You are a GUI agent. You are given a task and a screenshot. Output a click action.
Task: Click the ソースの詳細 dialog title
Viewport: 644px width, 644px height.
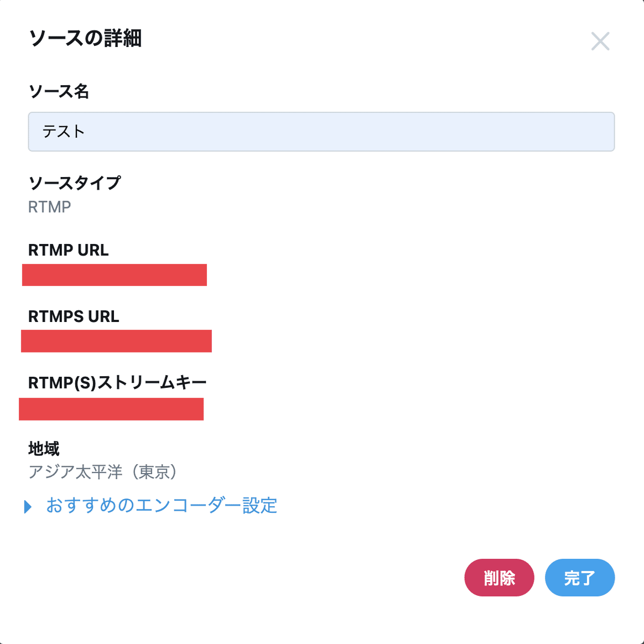point(86,39)
